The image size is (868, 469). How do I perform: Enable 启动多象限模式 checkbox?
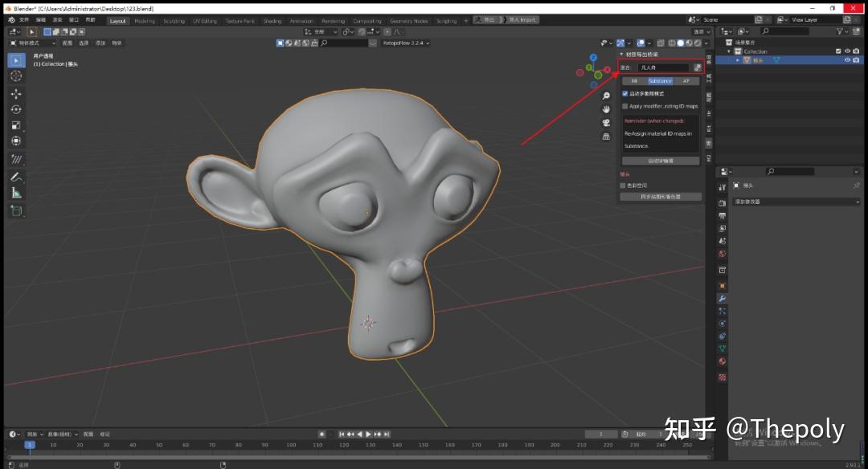pyautogui.click(x=624, y=92)
